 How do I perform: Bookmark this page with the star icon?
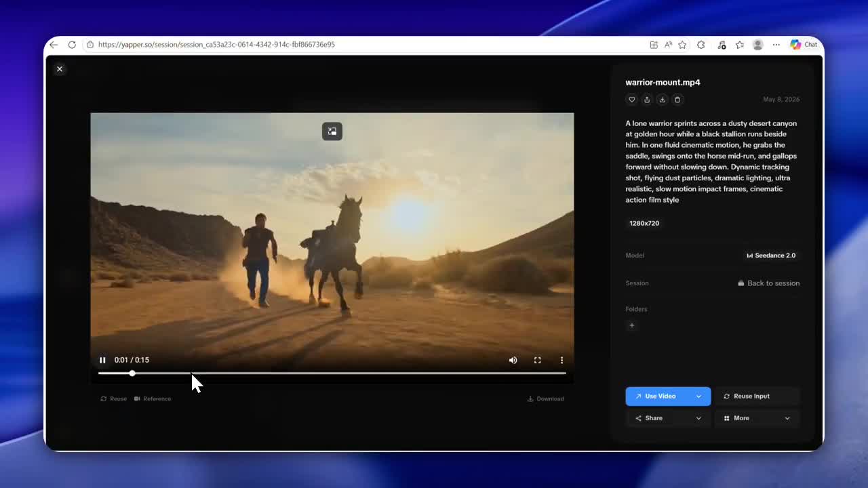click(682, 45)
